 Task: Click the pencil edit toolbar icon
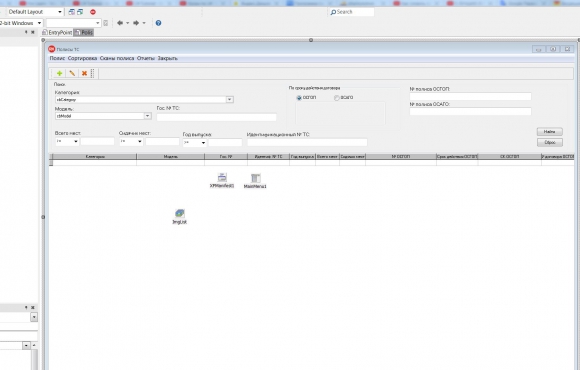(72, 73)
